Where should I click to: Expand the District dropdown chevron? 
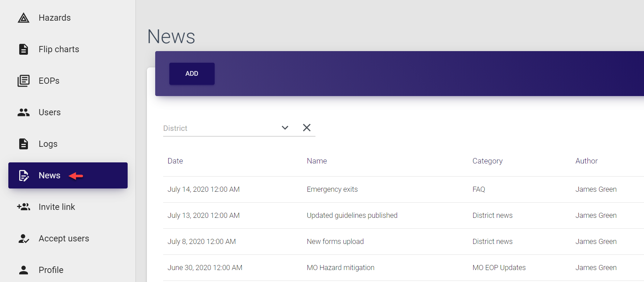coord(285,128)
